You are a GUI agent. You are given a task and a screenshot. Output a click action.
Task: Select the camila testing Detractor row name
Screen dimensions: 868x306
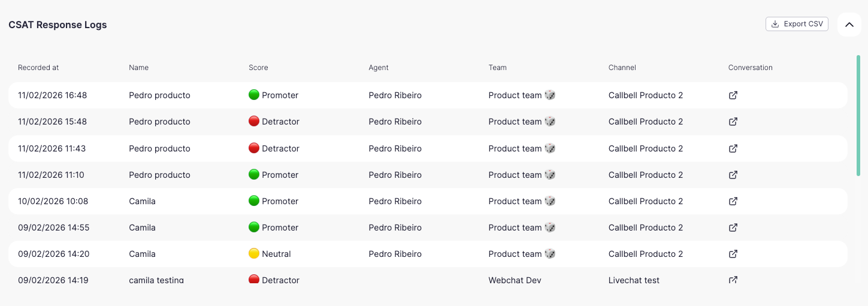(x=156, y=280)
